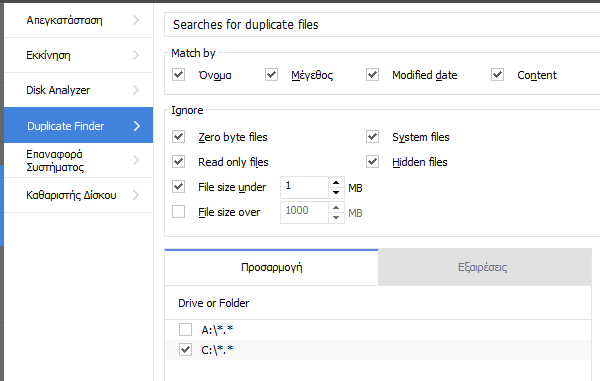Check the A:\*.* drive
The image size is (600, 381).
186,329
